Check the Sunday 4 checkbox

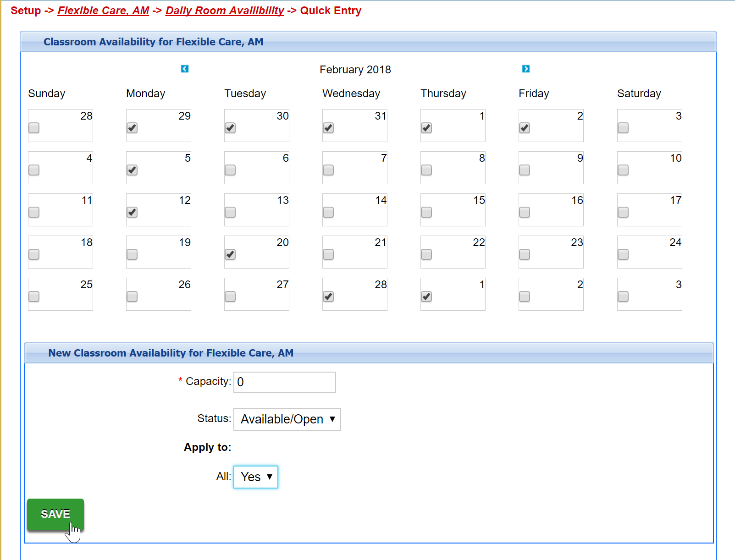[34, 170]
